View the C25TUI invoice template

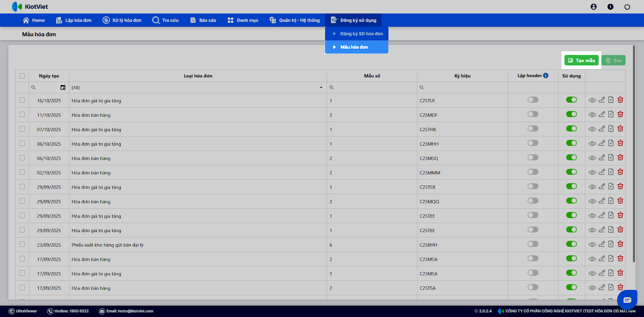point(592,101)
